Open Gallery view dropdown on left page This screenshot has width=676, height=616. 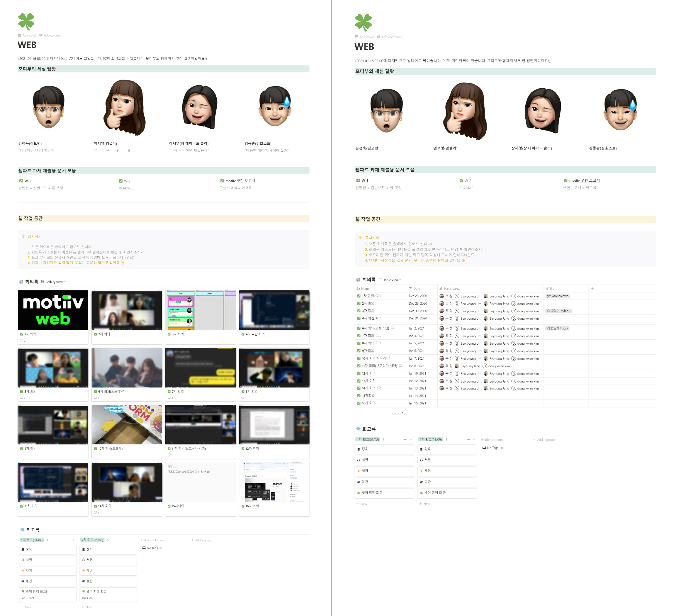pos(53,282)
